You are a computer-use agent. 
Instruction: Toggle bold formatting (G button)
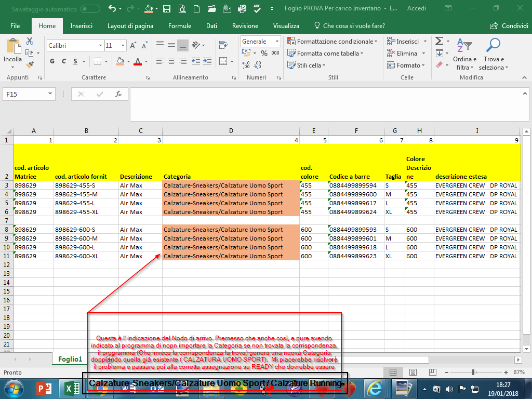pyautogui.click(x=52, y=61)
